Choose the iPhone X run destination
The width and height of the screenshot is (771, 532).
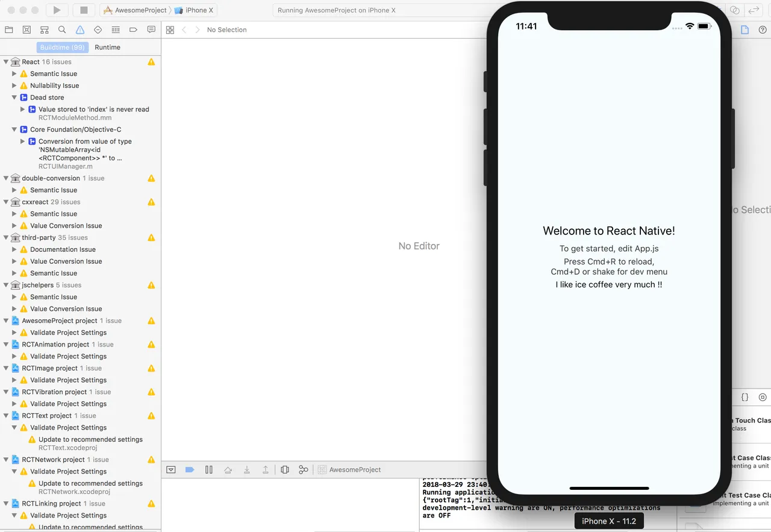coord(195,10)
